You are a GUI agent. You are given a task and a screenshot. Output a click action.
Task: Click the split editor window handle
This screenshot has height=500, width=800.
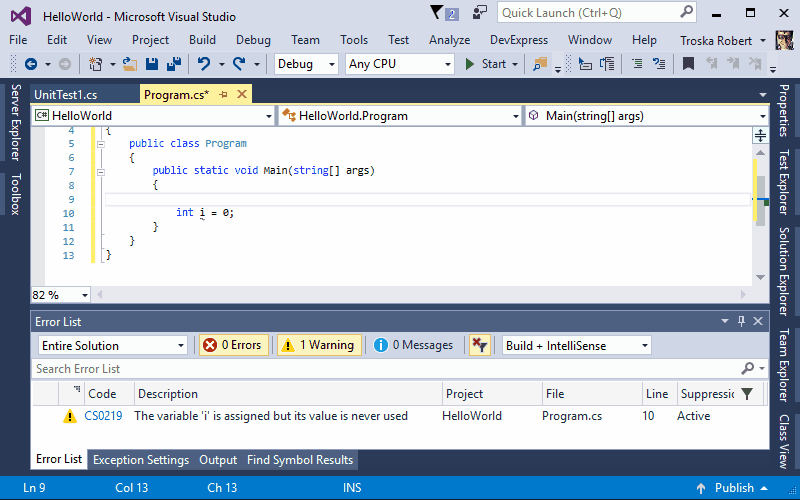(760, 135)
